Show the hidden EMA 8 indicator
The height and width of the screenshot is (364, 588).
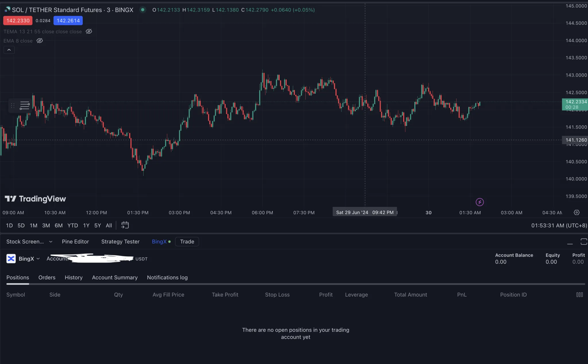pos(40,41)
